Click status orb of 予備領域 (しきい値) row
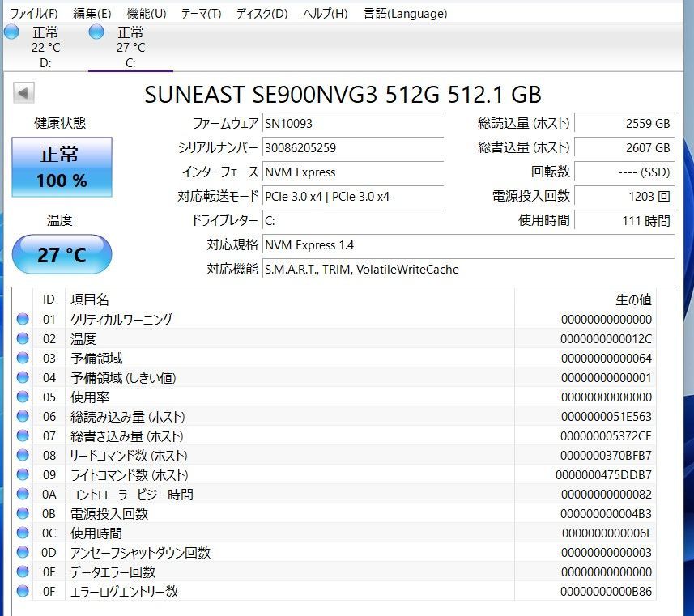Viewport: 694px width, 616px height. coord(23,377)
